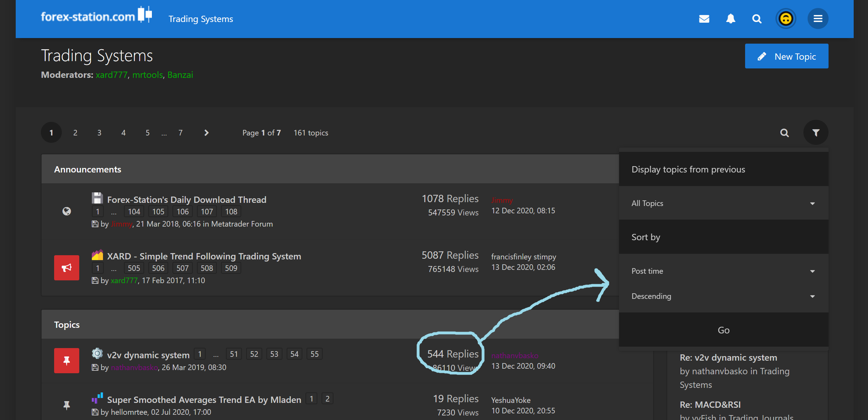Open Trading Systems in header navigation
The width and height of the screenshot is (868, 420).
click(x=201, y=19)
